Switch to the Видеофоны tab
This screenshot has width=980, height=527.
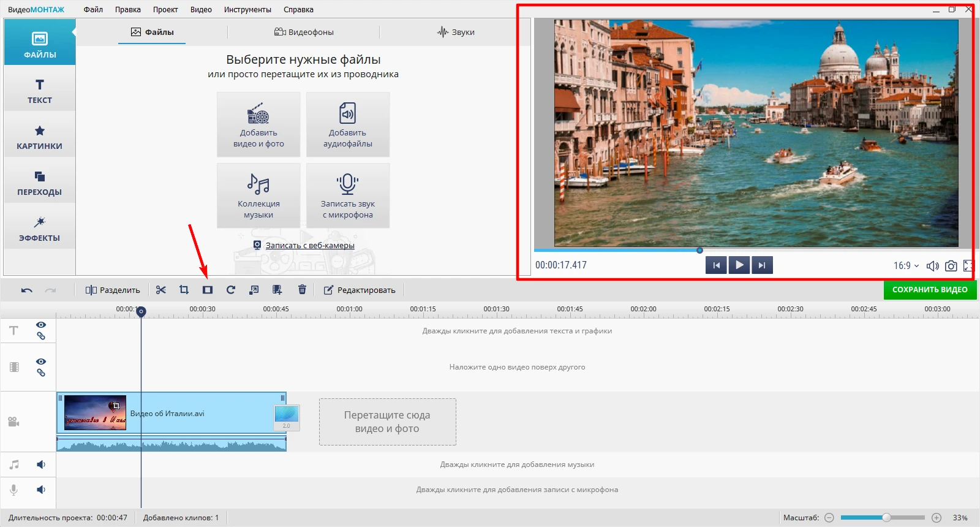click(x=304, y=32)
